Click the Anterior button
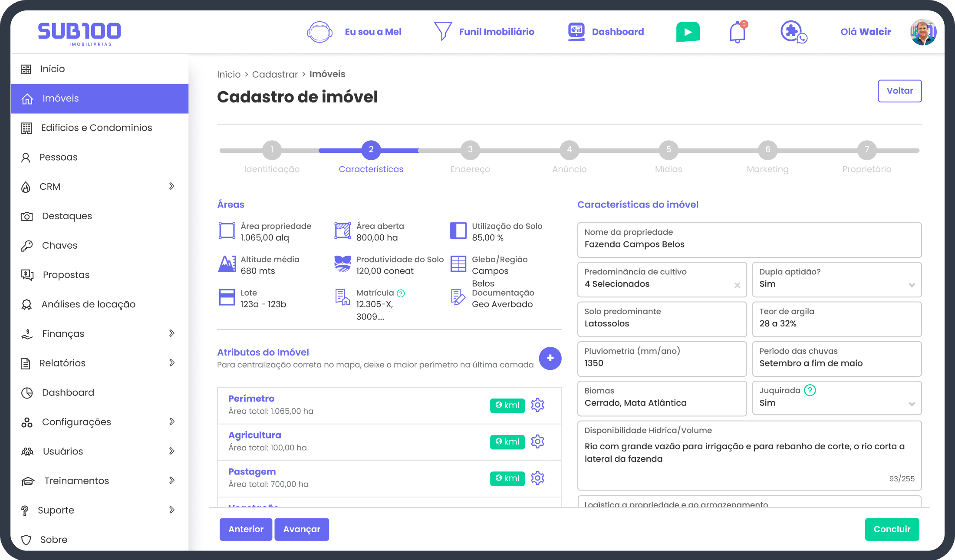 (x=246, y=529)
